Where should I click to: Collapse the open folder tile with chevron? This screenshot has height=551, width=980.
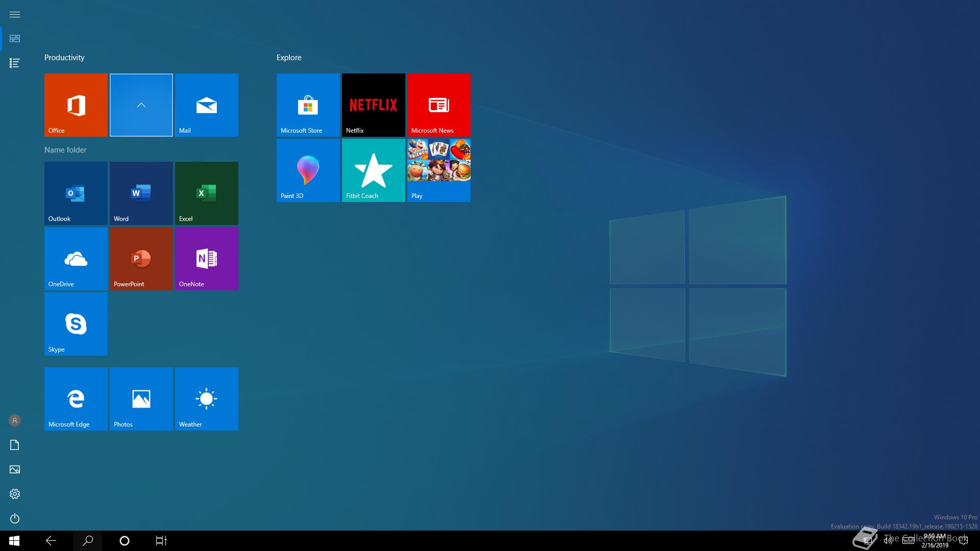pyautogui.click(x=141, y=105)
